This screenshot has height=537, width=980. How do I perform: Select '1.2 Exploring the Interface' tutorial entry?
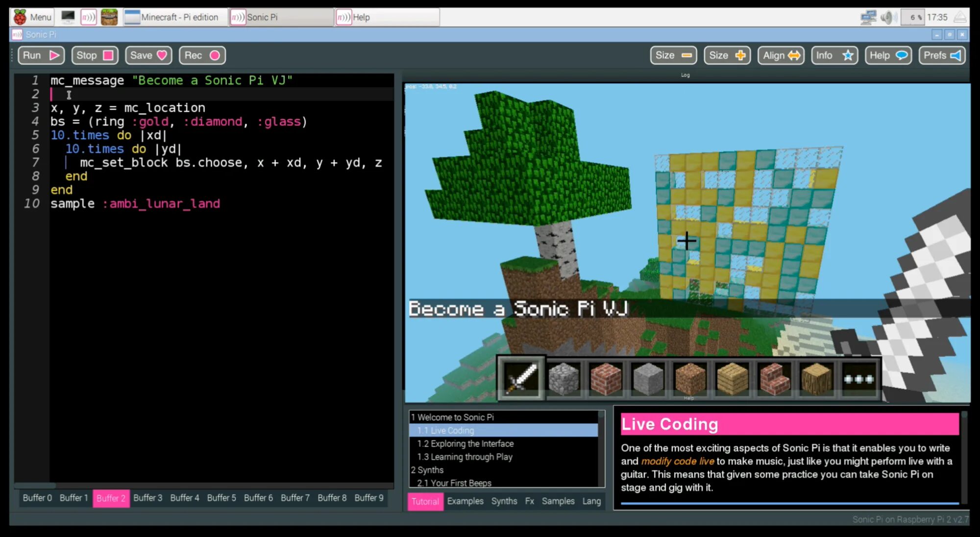pyautogui.click(x=465, y=443)
